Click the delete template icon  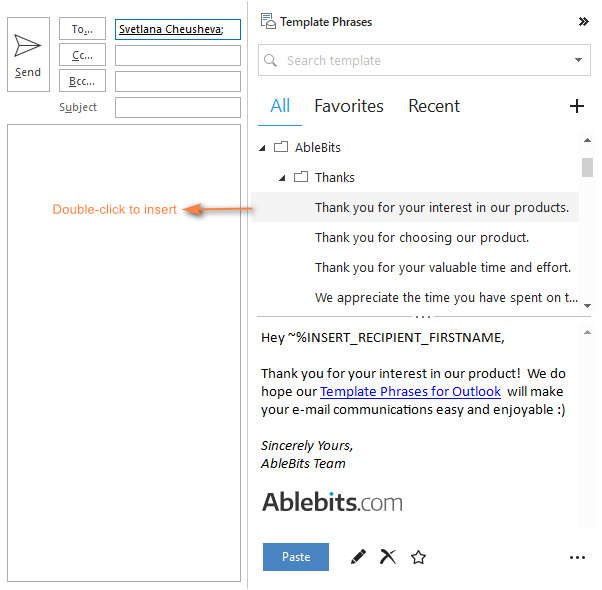pyautogui.click(x=388, y=557)
